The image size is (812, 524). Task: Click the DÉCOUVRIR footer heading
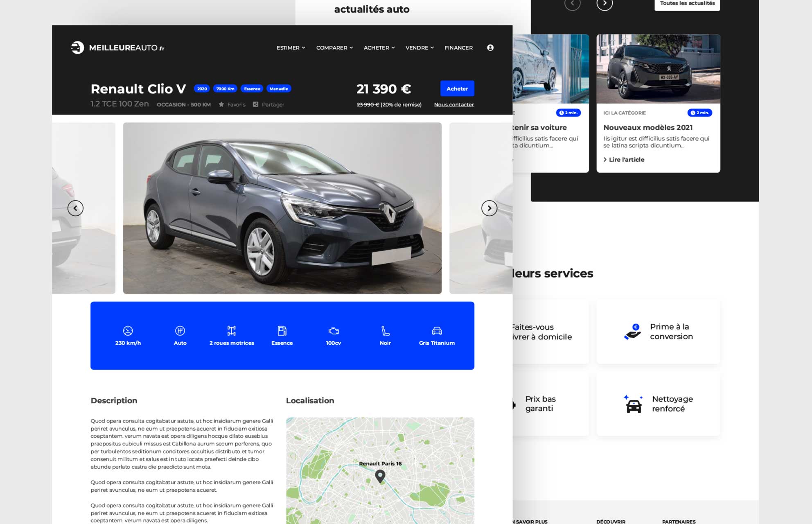point(611,522)
